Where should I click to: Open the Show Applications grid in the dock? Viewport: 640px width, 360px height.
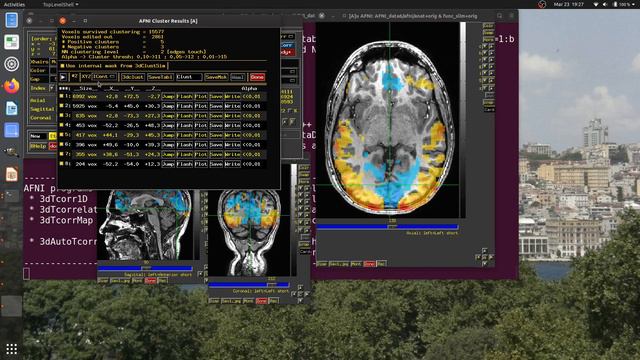point(11,349)
